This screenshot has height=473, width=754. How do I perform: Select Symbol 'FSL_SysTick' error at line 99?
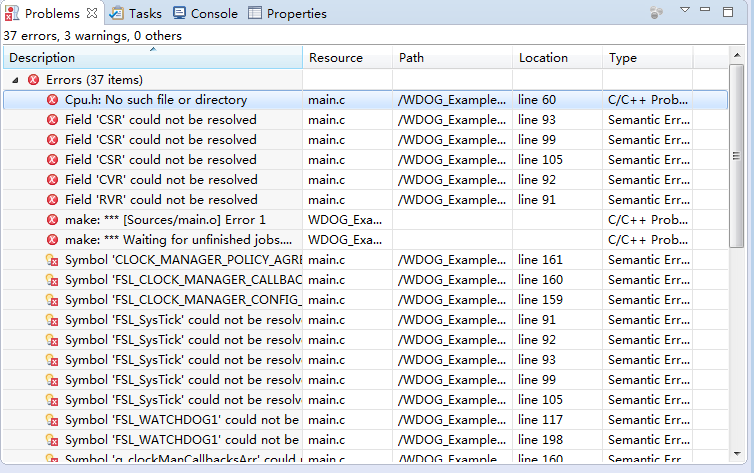(x=365, y=380)
